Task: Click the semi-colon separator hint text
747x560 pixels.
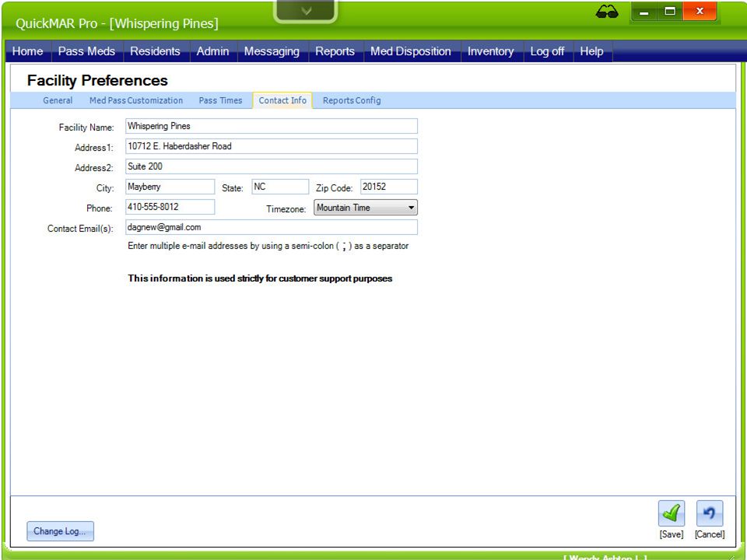Action: pos(268,247)
